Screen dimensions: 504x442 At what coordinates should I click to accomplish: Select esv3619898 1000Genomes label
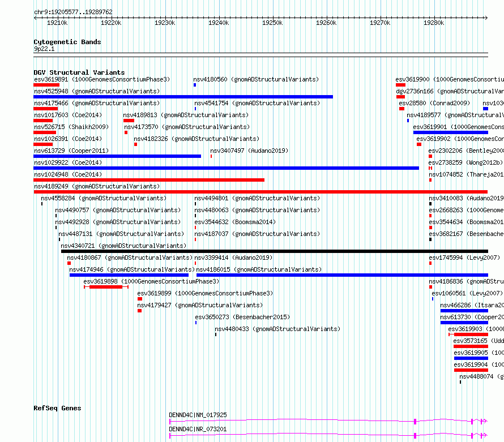coord(151,281)
